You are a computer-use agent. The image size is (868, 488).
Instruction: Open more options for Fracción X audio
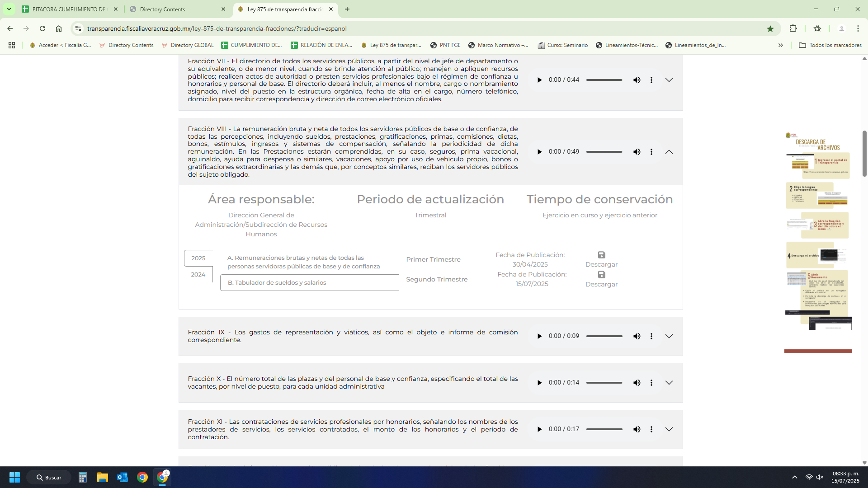pos(651,383)
